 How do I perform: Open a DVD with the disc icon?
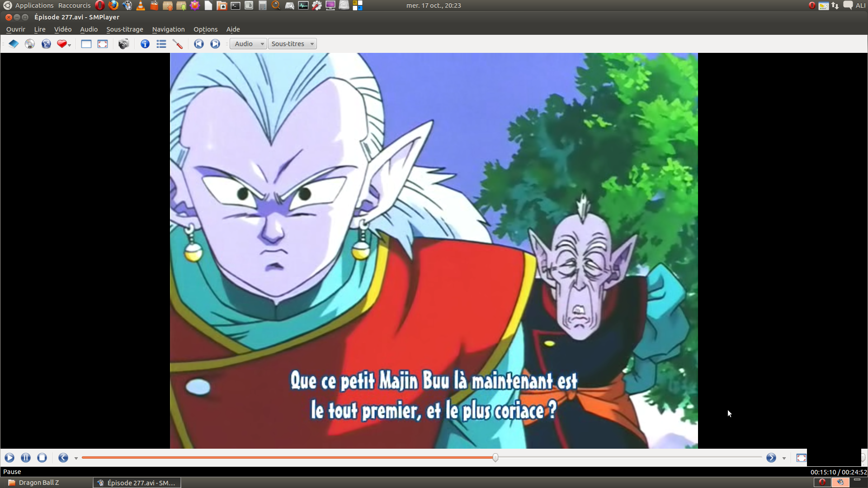point(30,44)
